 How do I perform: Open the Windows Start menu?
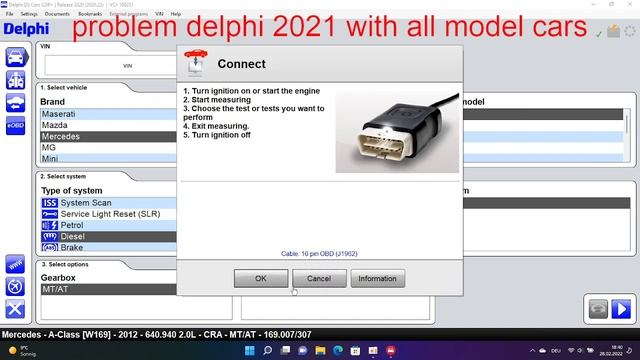point(249,350)
